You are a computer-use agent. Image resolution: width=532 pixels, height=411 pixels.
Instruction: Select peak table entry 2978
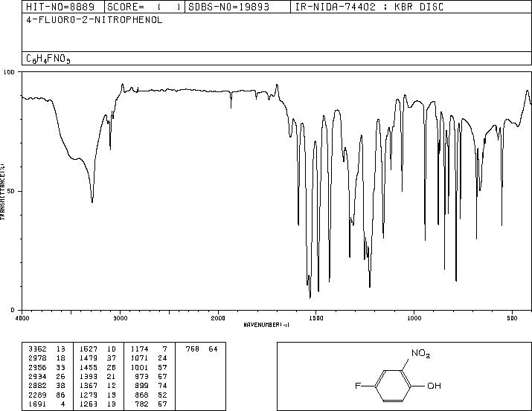pyautogui.click(x=37, y=358)
